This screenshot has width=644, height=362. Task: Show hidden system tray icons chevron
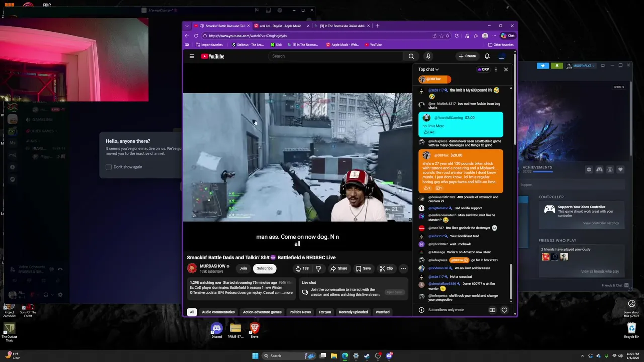pyautogui.click(x=583, y=356)
